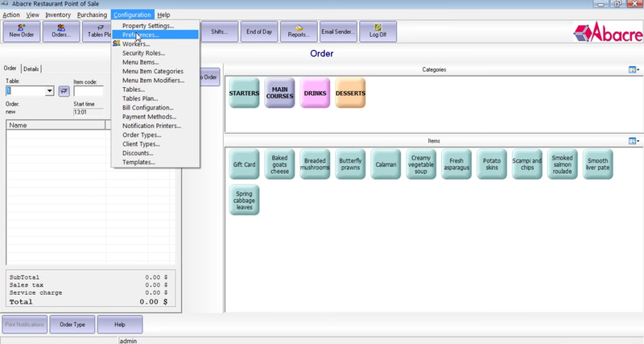The width and height of the screenshot is (644, 344).
Task: Select the DRINKS category
Action: (315, 93)
